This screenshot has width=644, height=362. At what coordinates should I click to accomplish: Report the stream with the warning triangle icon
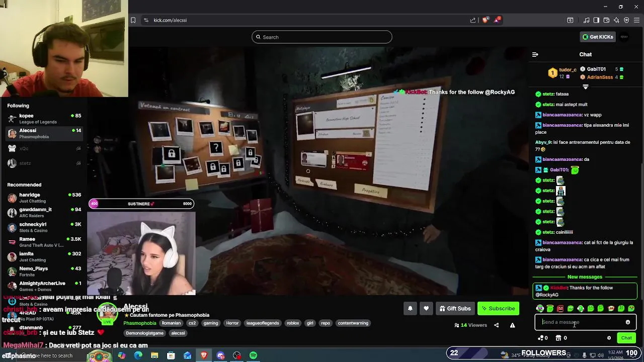[x=512, y=325]
